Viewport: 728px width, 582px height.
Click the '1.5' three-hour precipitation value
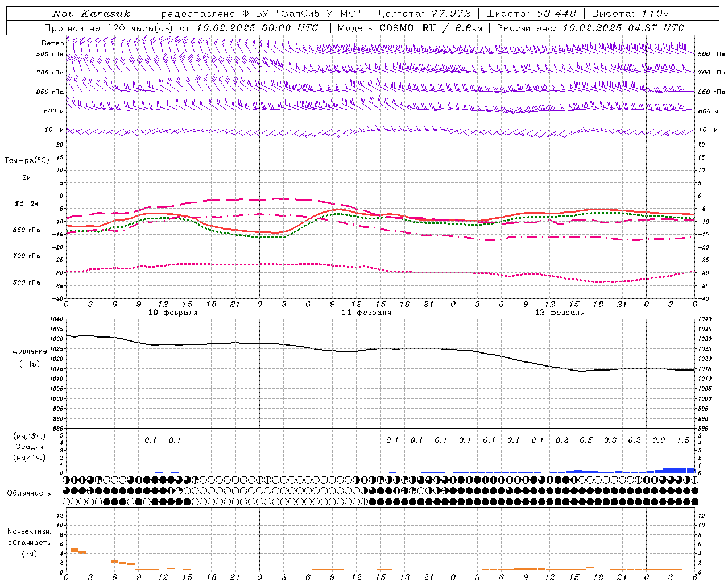(682, 440)
